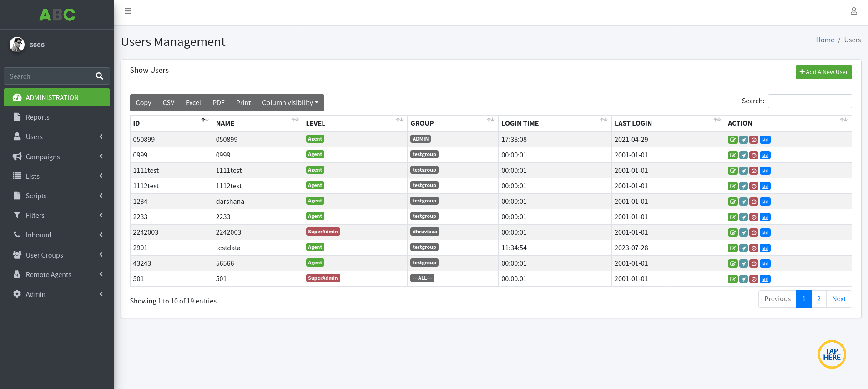Sort the table by LOGIN TIME column
Viewport: 868px width, 389px height.
(x=555, y=123)
